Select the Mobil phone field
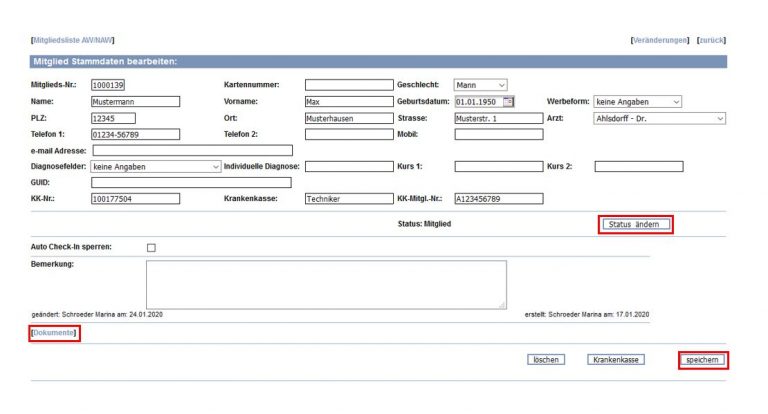The height and width of the screenshot is (414, 768). pyautogui.click(x=498, y=134)
